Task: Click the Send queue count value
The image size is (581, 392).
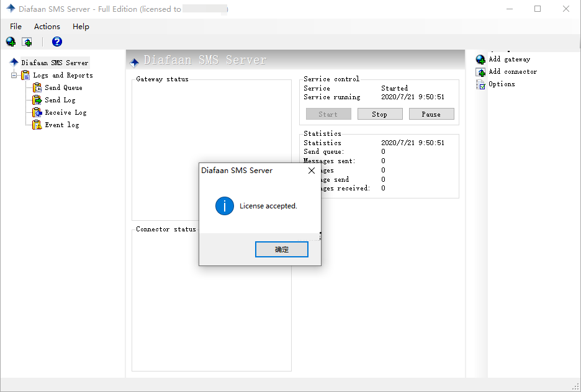Action: [x=383, y=151]
